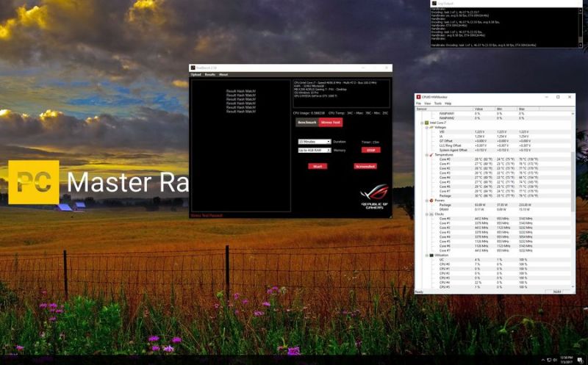Image resolution: width=588 pixels, height=365 pixels.
Task: Click the Sensor column header in HWMonitor
Action: point(445,109)
